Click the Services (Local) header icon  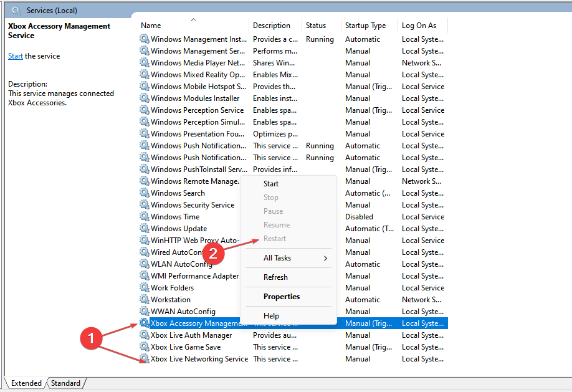tap(16, 11)
